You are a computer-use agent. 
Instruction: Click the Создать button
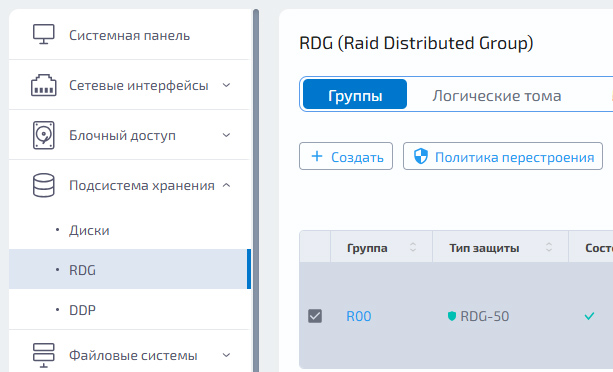tap(346, 156)
